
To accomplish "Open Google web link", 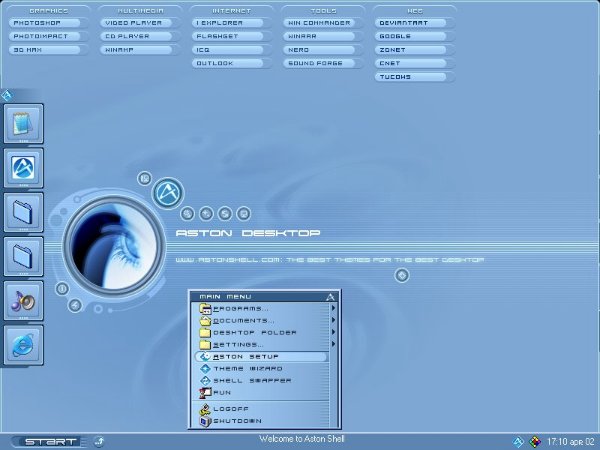I will click(x=411, y=36).
